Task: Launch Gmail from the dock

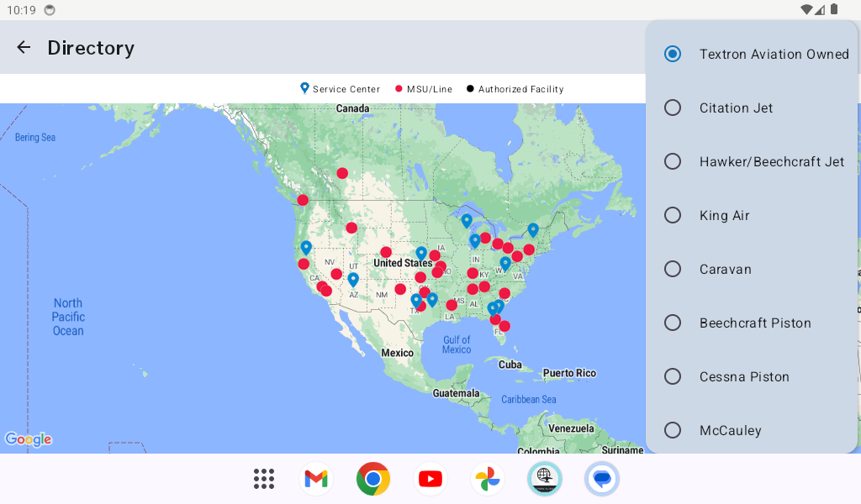Action: (x=316, y=479)
